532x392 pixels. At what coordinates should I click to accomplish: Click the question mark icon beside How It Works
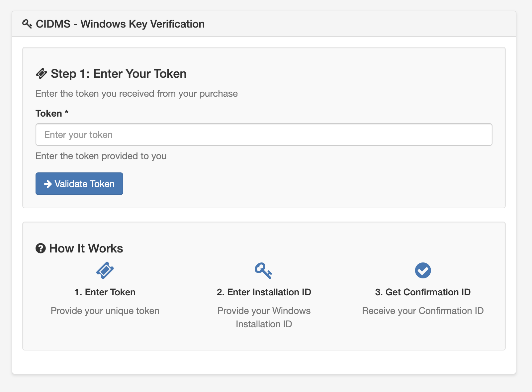[41, 248]
